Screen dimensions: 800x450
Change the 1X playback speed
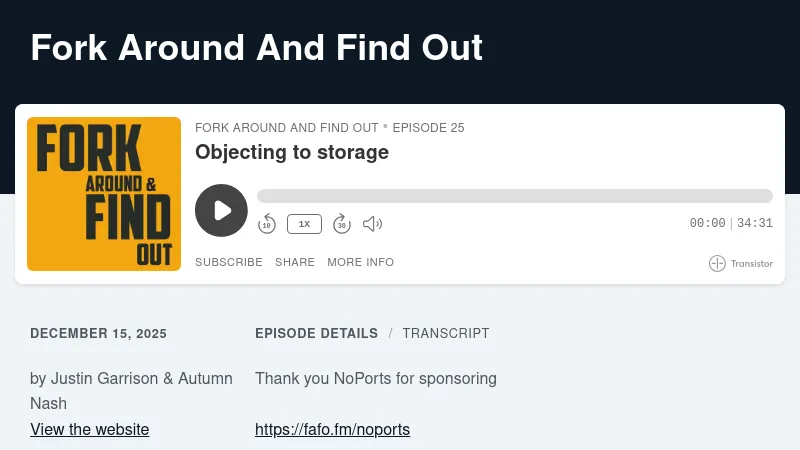[x=304, y=224]
